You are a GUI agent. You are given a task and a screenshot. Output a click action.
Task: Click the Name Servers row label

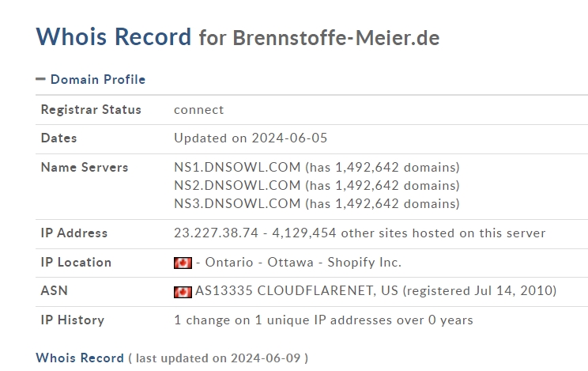tap(85, 168)
